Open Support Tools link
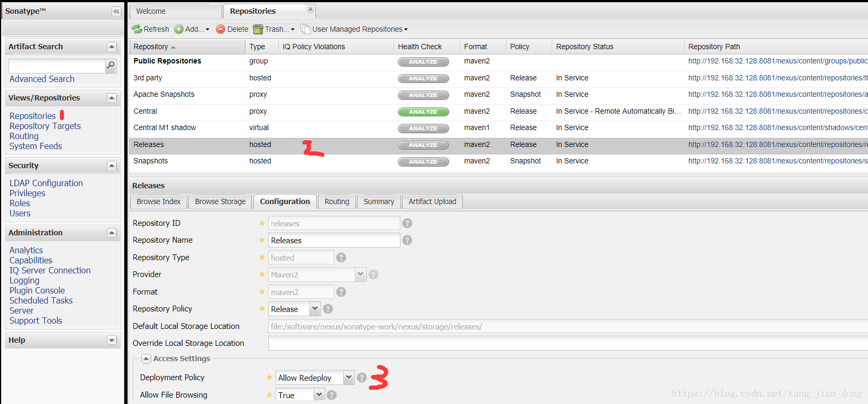Screen dimensions: 868x404 pyautogui.click(x=35, y=320)
